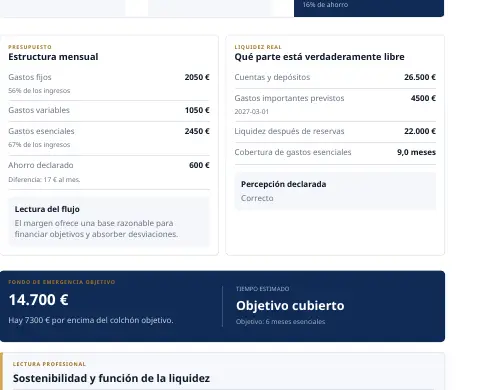
Task: Click 'Objetivo: 6 meses esenciales' note
Action: pyautogui.click(x=280, y=322)
